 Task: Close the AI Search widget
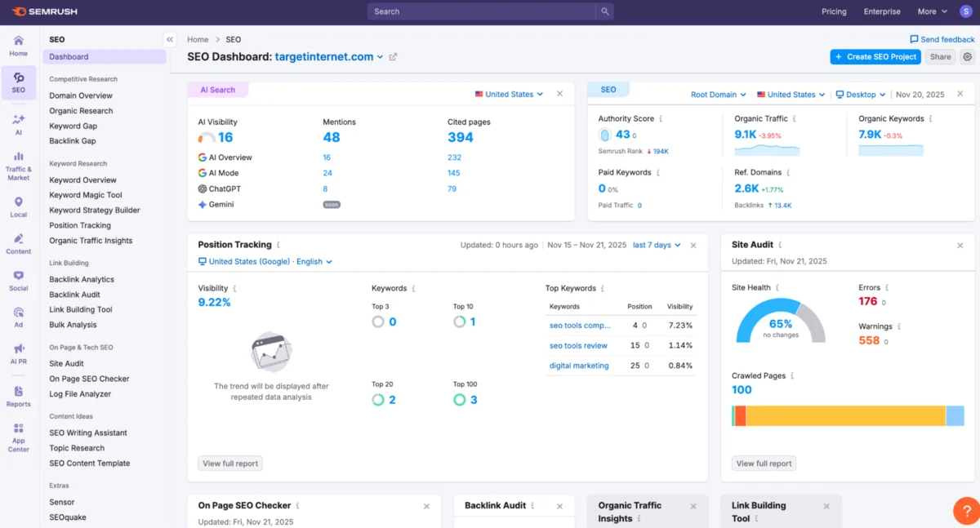tap(559, 94)
